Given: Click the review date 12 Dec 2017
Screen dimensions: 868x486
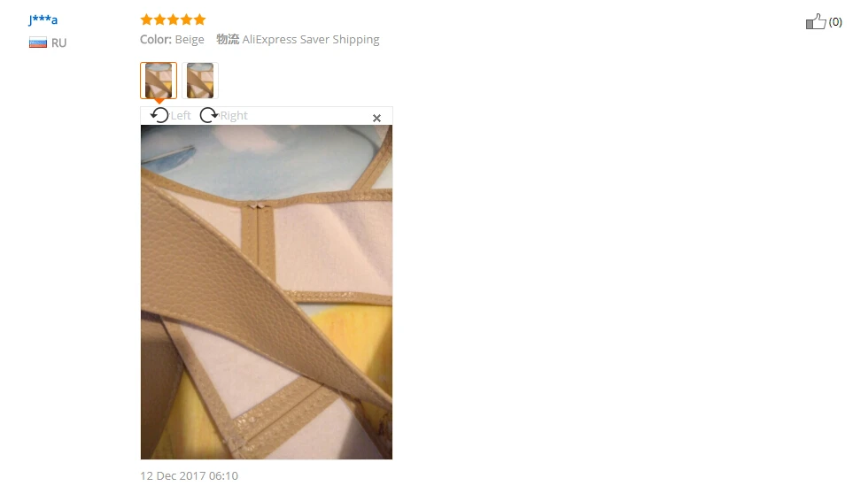Looking at the screenshot, I should [189, 475].
